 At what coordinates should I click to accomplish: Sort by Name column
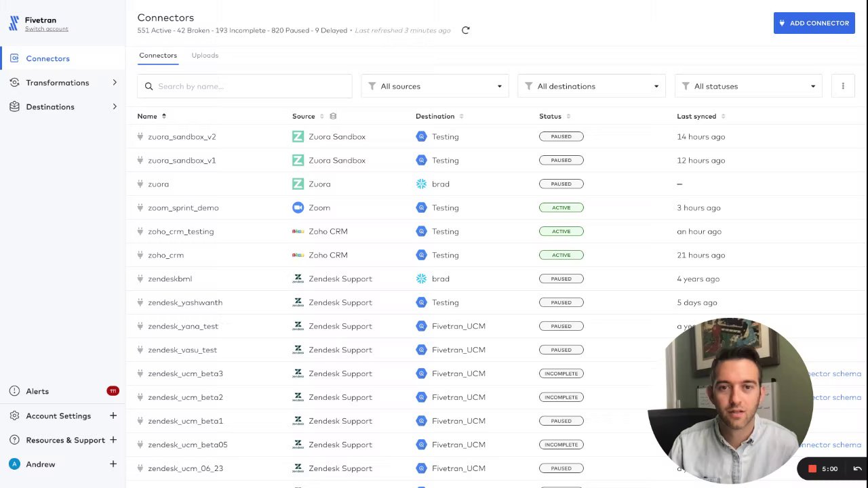(x=151, y=116)
